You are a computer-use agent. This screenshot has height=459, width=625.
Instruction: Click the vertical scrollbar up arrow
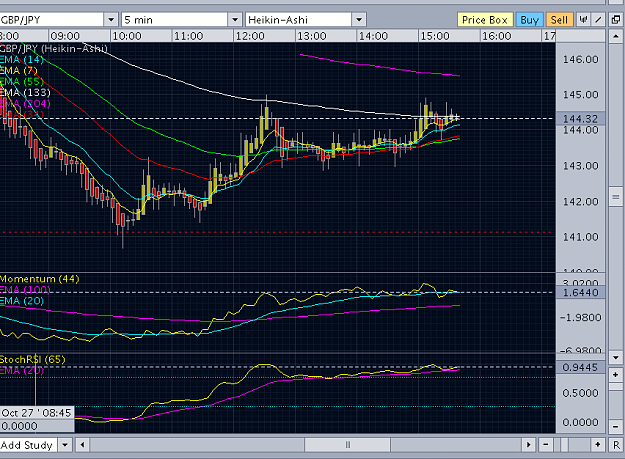[616, 37]
